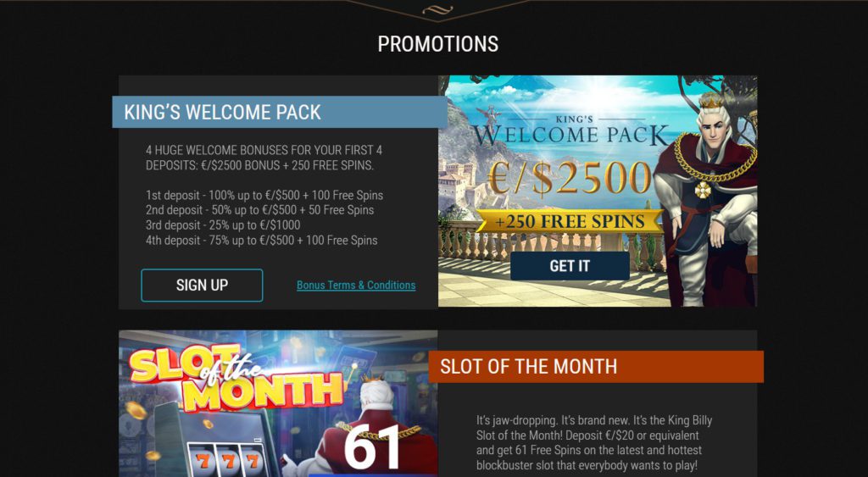The height and width of the screenshot is (477, 868).
Task: Click the Slot of the Month yellow logo
Action: tap(236, 378)
